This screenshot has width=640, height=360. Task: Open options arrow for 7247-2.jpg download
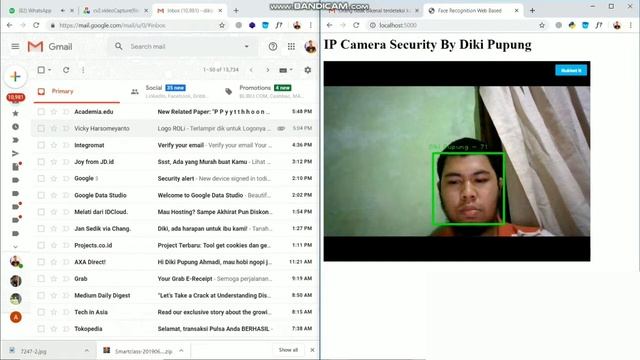(x=87, y=351)
